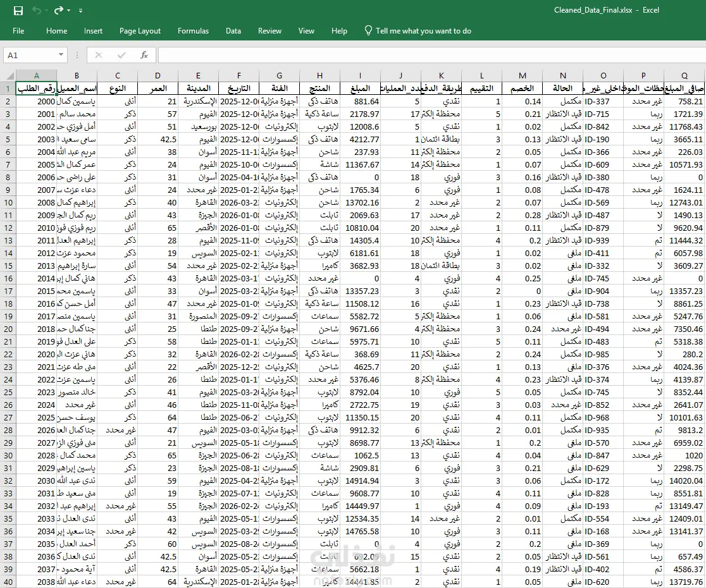Click the amount cell 13702.16
Viewport: 706px width, 588px height.
360,203
